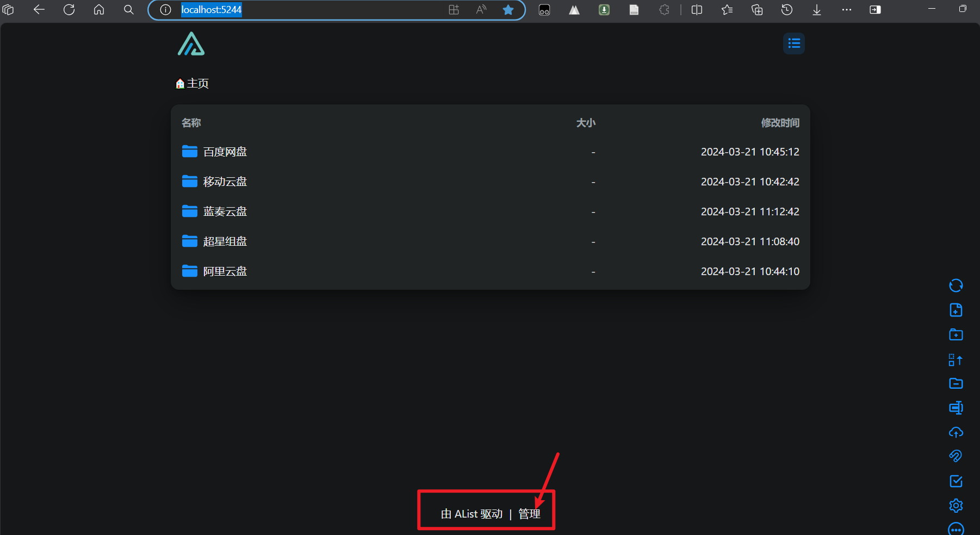Click the remove empty folder icon
The image size is (980, 535).
[x=956, y=384]
